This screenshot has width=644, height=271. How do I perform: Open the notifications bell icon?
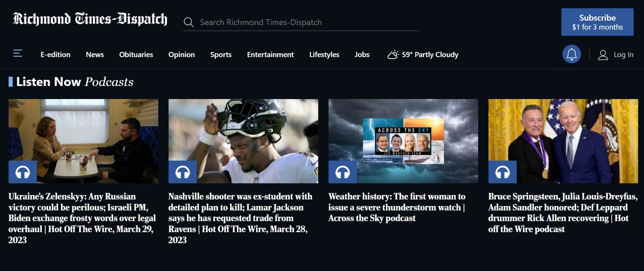pyautogui.click(x=572, y=54)
